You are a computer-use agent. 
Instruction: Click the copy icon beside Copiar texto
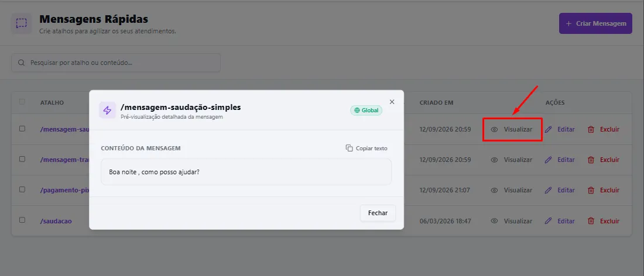click(x=349, y=148)
